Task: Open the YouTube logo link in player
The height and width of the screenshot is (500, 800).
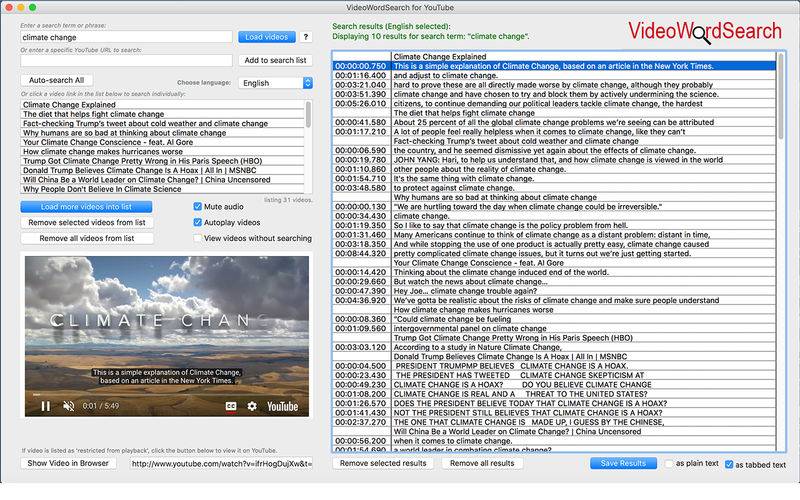Action: [282, 406]
